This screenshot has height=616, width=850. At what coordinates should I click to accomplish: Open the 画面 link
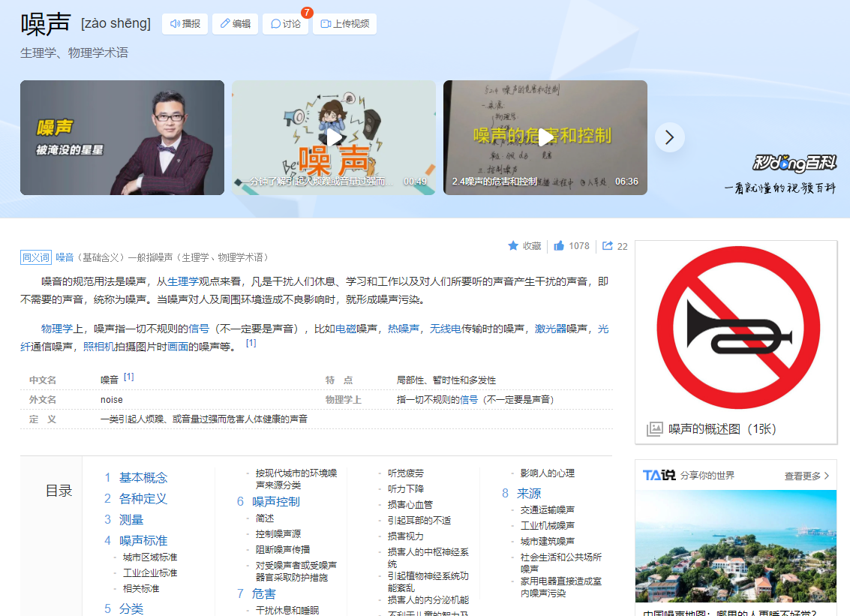click(177, 347)
